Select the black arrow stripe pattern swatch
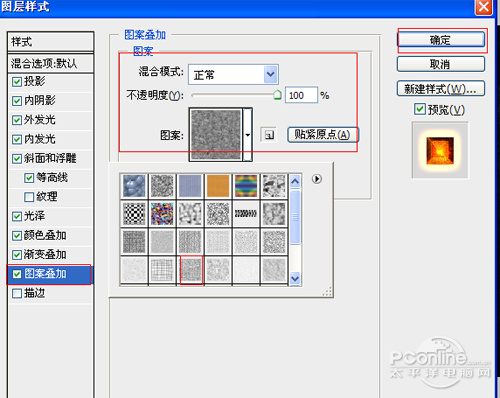This screenshot has width=500, height=398. (x=246, y=214)
